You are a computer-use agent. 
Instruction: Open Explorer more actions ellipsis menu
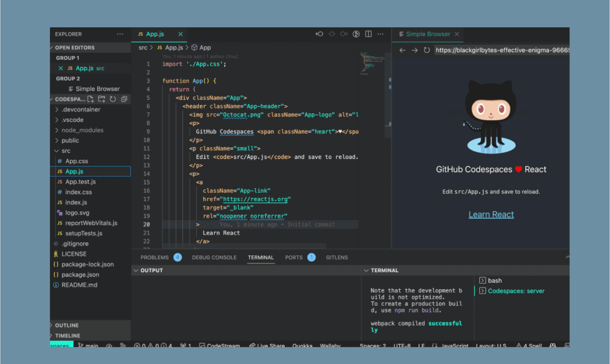pos(120,34)
